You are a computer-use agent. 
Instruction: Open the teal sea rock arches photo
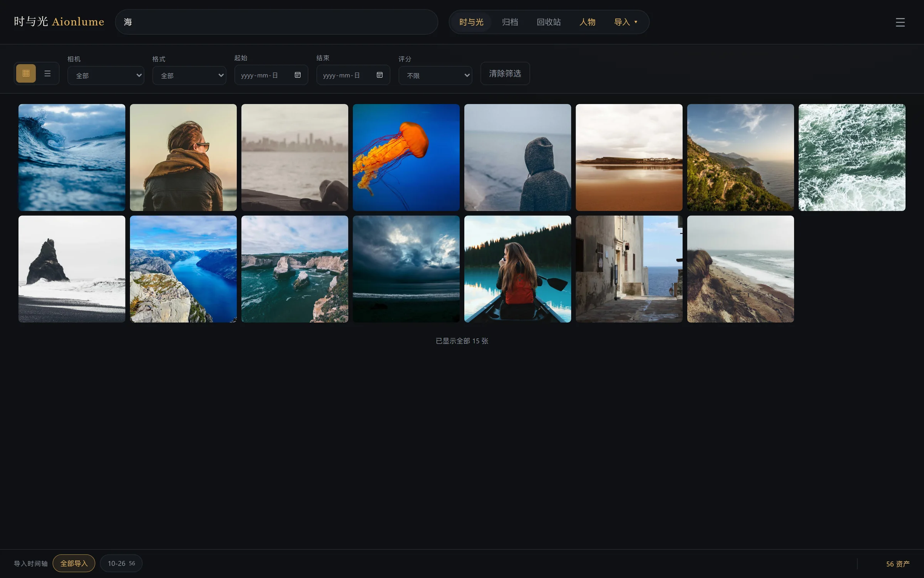295,269
